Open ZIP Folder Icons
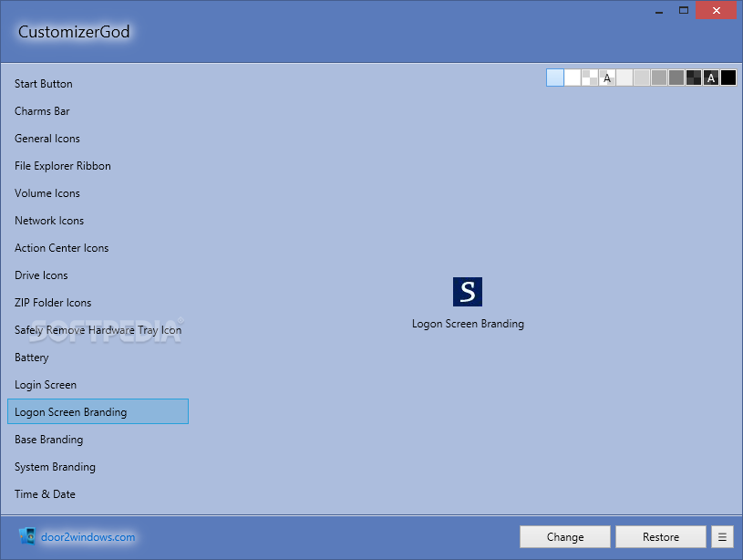Screen dimensions: 743x560 (98, 303)
